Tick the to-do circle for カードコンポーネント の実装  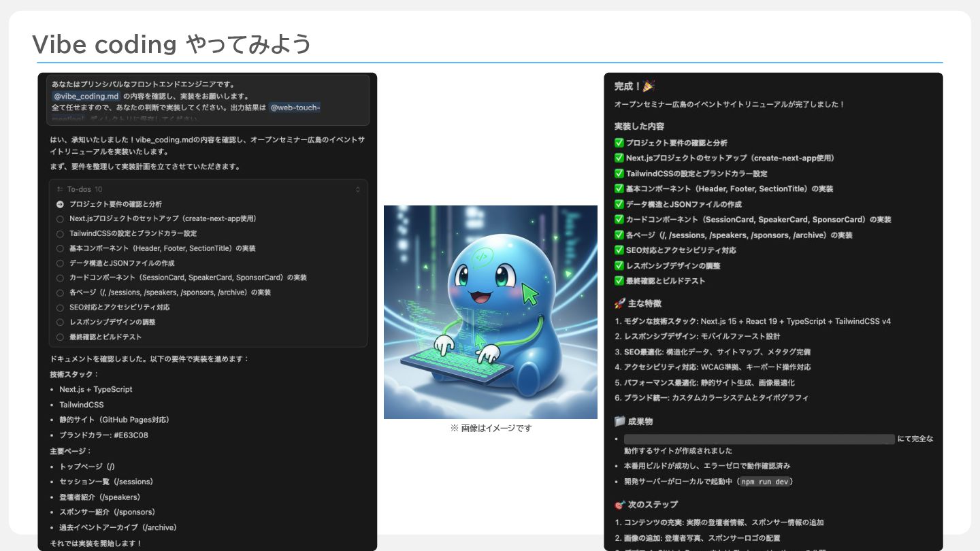click(x=60, y=278)
